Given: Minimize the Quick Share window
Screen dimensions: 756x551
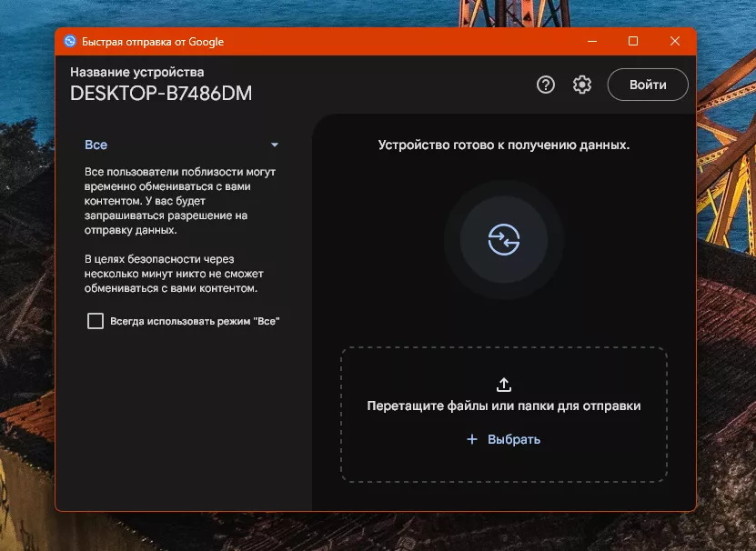Looking at the screenshot, I should point(592,42).
